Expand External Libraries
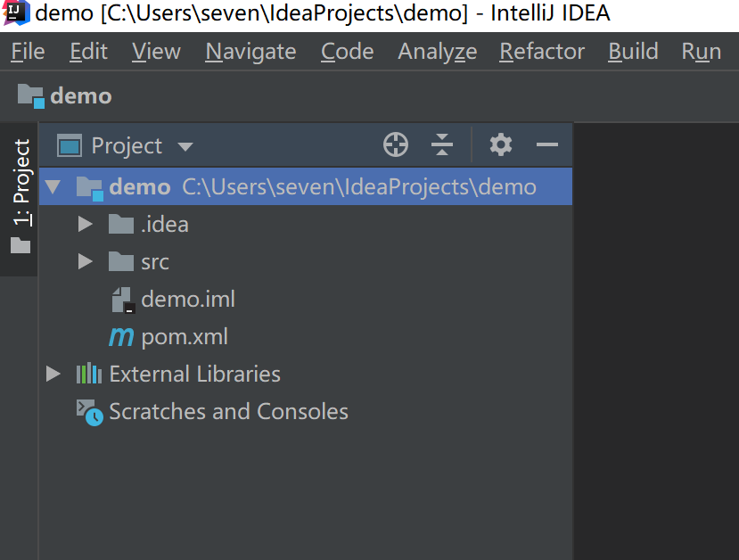This screenshot has height=560, width=739. (53, 374)
